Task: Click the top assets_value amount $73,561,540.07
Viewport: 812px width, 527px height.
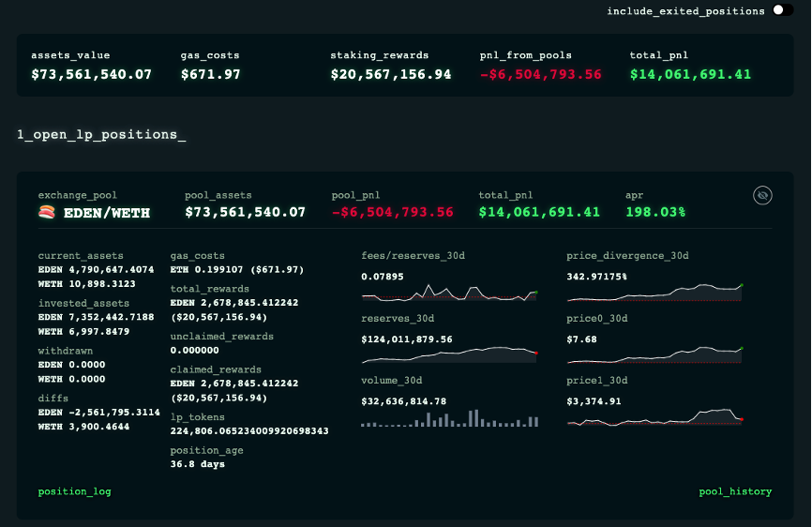Action: tap(92, 74)
